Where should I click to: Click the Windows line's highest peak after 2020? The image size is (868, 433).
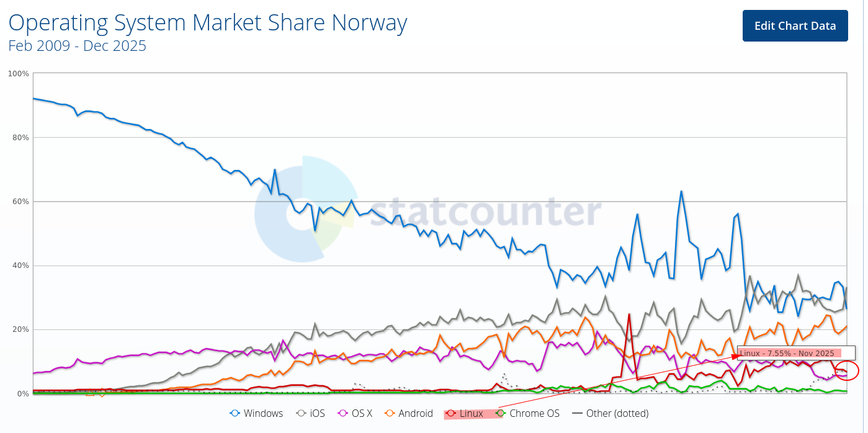pyautogui.click(x=681, y=191)
